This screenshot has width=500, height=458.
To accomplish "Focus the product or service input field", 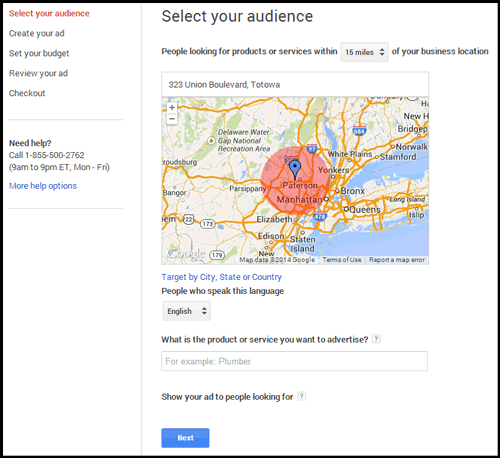I will [x=294, y=361].
